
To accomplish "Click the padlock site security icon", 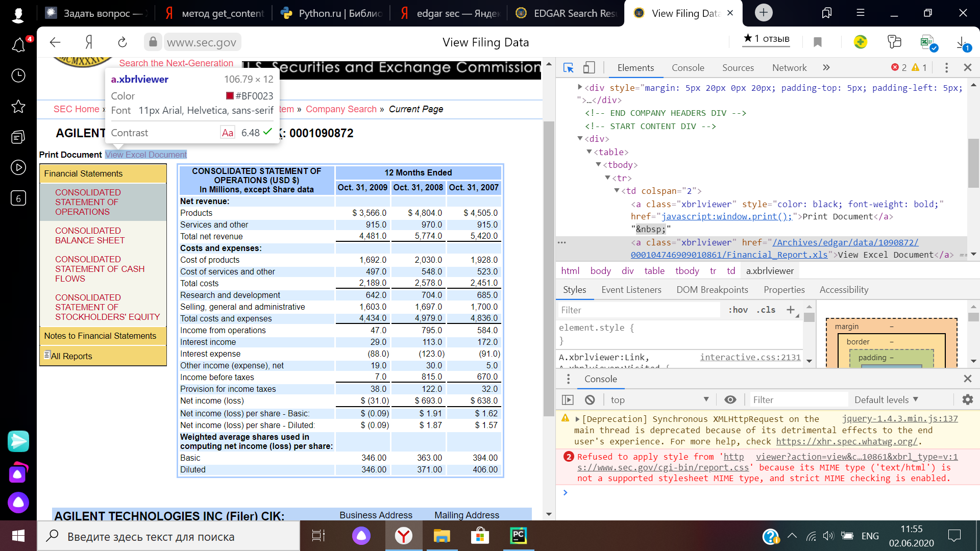I will coord(153,42).
